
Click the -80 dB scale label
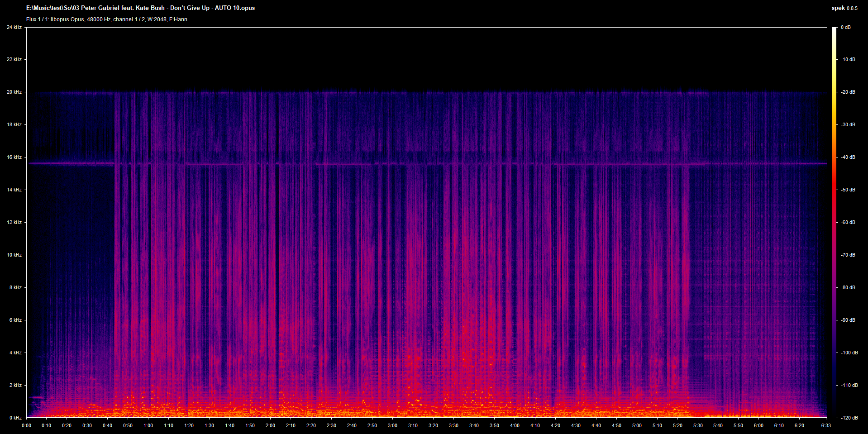pyautogui.click(x=848, y=287)
